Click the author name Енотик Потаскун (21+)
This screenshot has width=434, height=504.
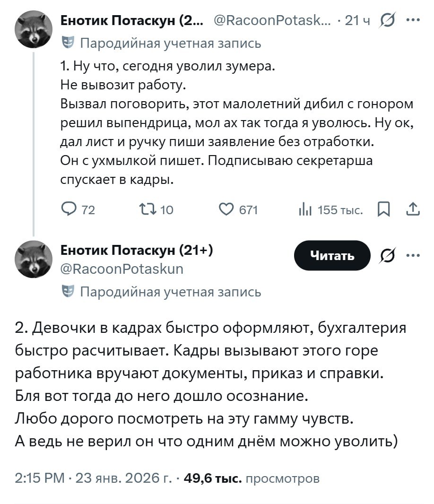[x=137, y=250]
